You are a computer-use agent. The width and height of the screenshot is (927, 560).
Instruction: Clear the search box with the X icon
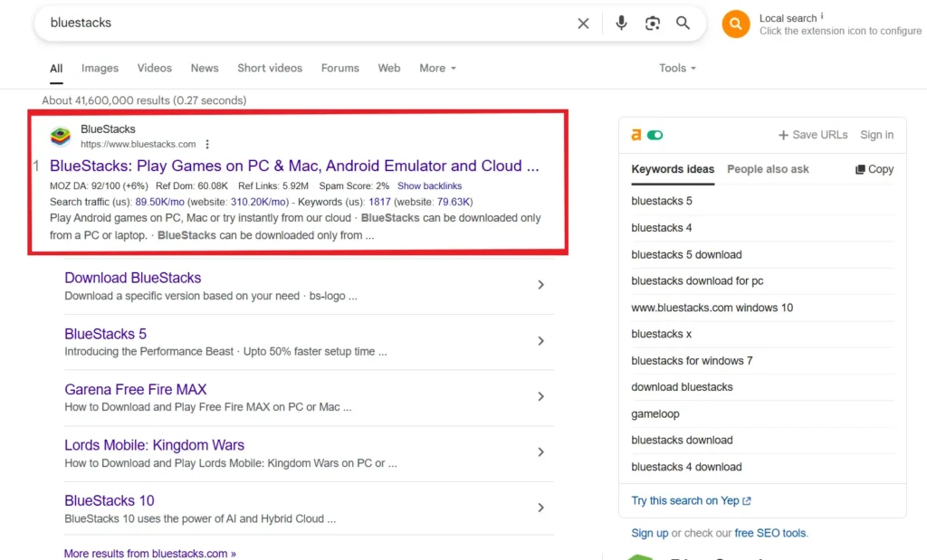click(x=583, y=23)
